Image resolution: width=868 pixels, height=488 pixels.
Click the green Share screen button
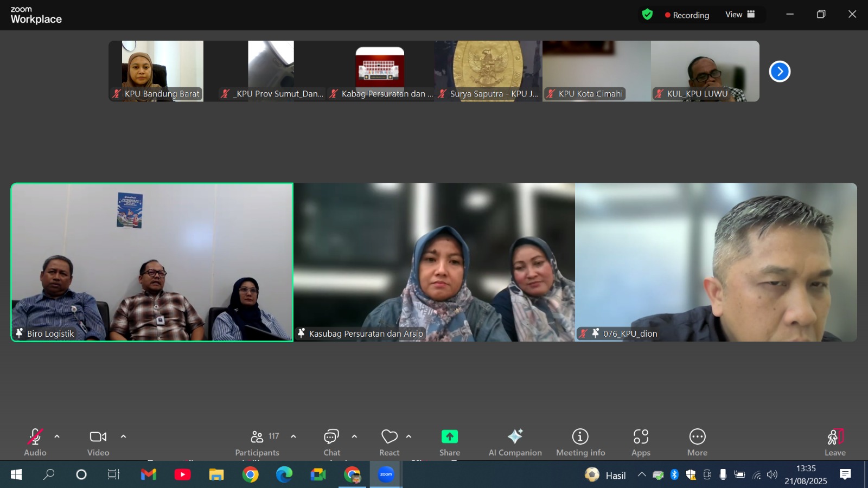[x=450, y=437]
